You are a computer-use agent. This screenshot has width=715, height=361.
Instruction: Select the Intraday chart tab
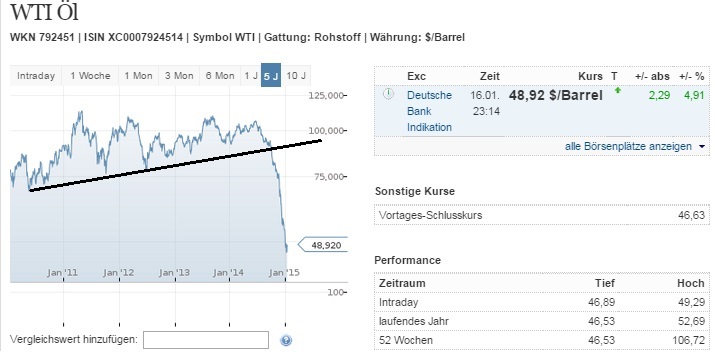pyautogui.click(x=36, y=76)
